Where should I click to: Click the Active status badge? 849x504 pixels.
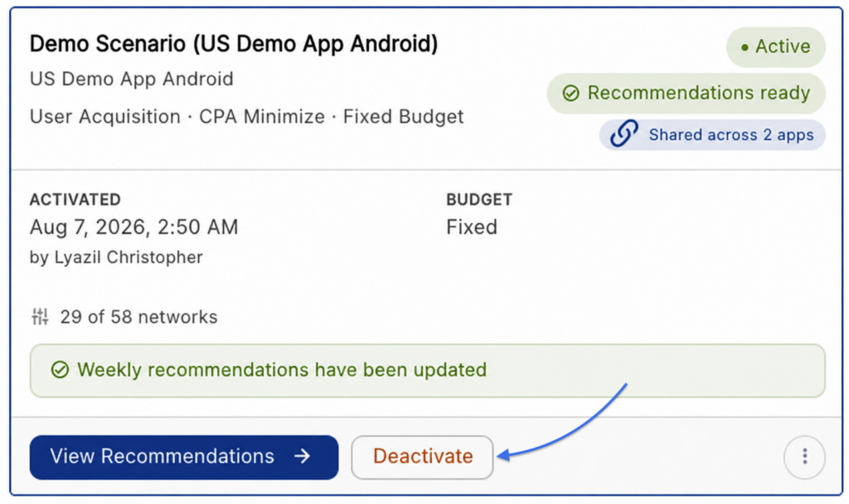pyautogui.click(x=776, y=47)
